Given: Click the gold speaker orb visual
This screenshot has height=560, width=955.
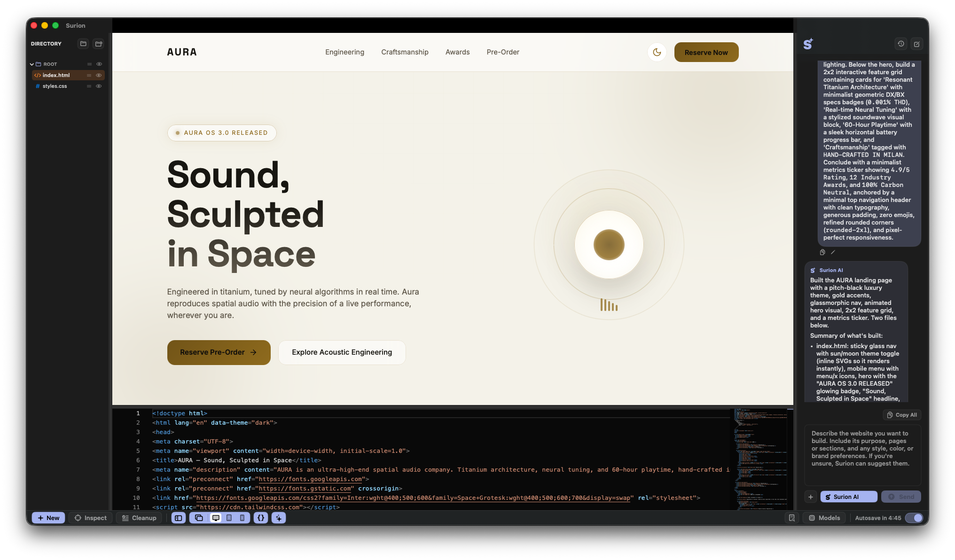Looking at the screenshot, I should tap(609, 245).
